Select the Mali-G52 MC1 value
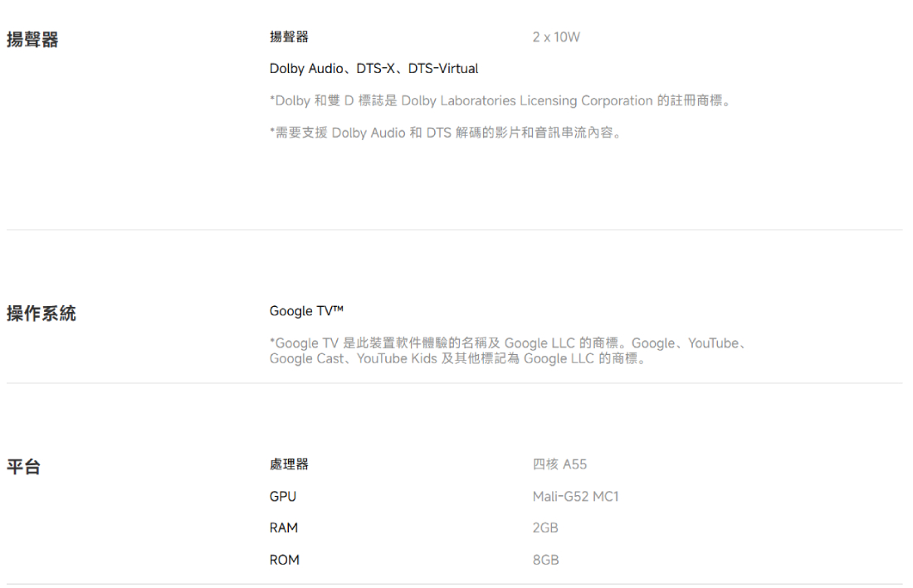Image resolution: width=913 pixels, height=588 pixels. 575,496
